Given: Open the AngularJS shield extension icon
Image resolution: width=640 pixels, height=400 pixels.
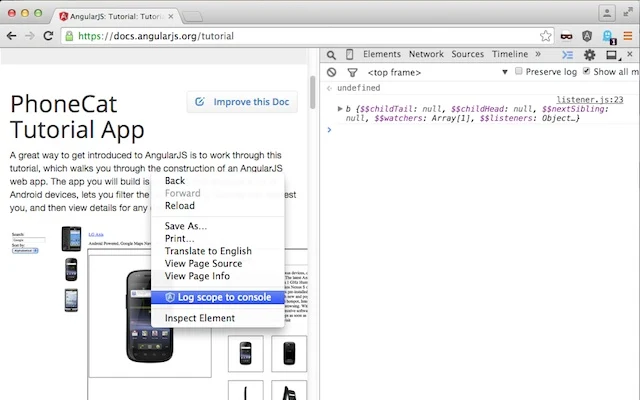Looking at the screenshot, I should (587, 36).
